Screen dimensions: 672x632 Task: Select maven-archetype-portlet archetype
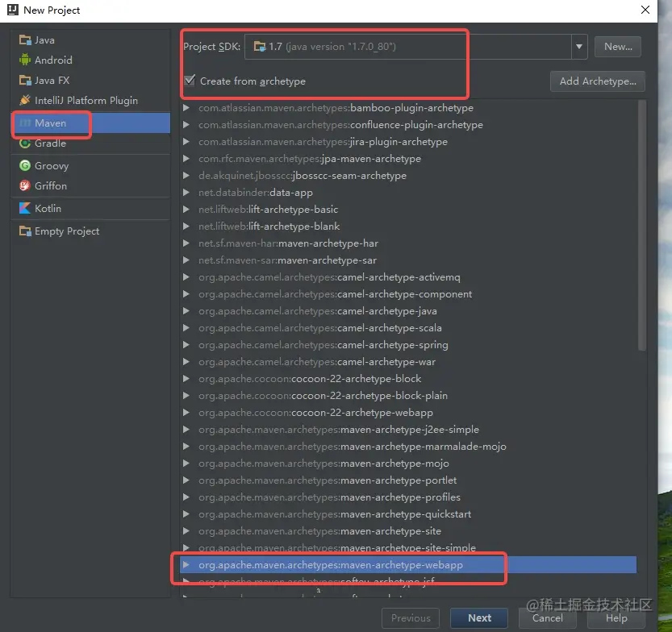tap(408, 480)
